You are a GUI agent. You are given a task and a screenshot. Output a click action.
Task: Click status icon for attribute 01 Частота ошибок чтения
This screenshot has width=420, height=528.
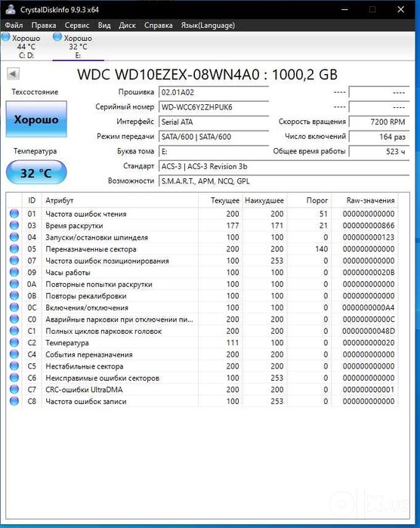14,214
